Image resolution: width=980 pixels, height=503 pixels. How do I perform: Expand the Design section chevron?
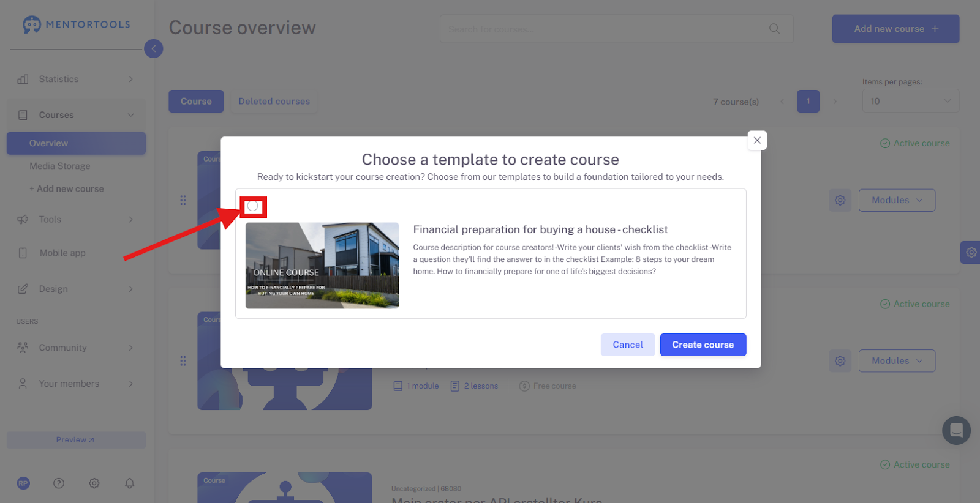point(130,289)
